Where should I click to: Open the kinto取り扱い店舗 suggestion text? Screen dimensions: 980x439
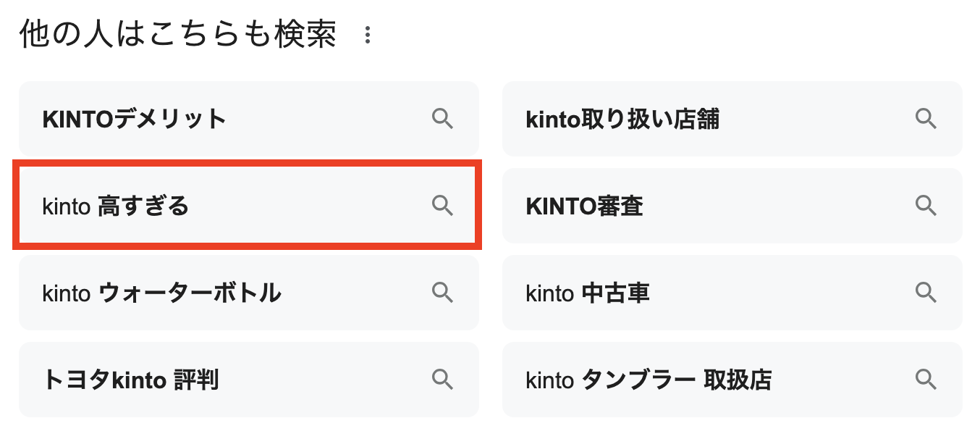[x=622, y=119]
